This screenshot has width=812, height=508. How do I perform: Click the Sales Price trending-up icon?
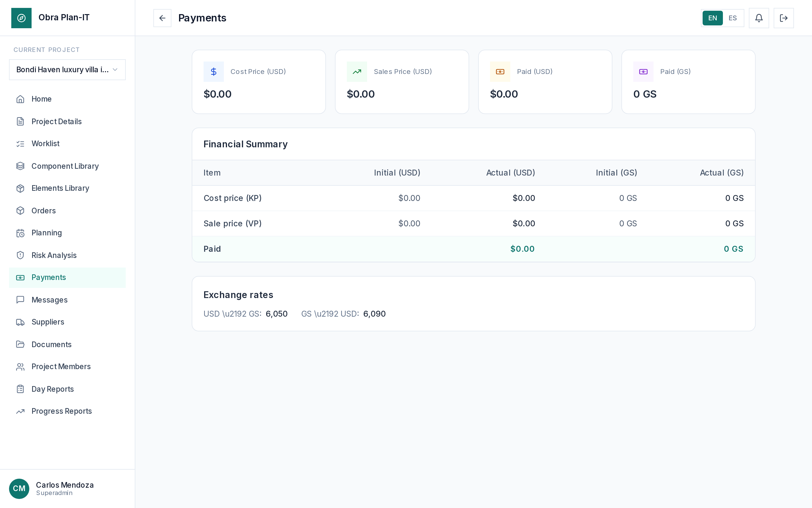[x=357, y=72]
